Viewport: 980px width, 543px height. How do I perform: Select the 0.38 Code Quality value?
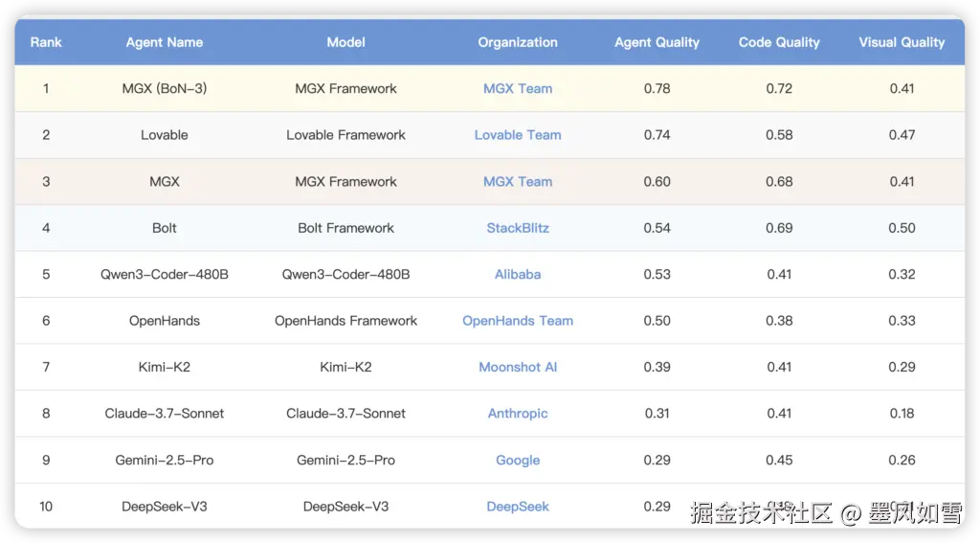click(x=779, y=320)
